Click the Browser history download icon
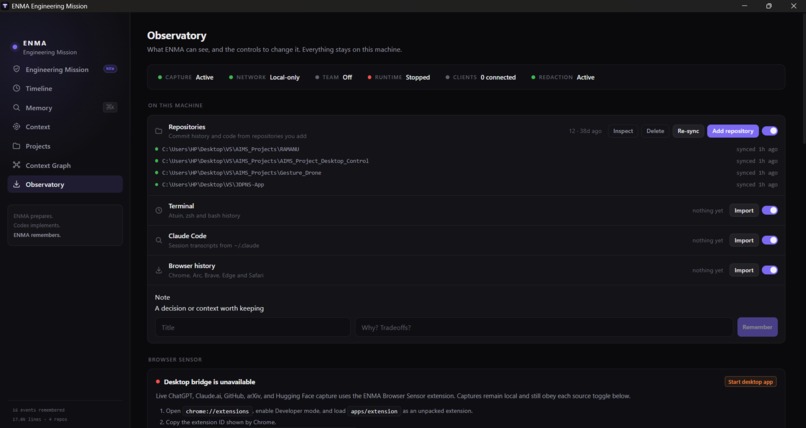 (159, 270)
